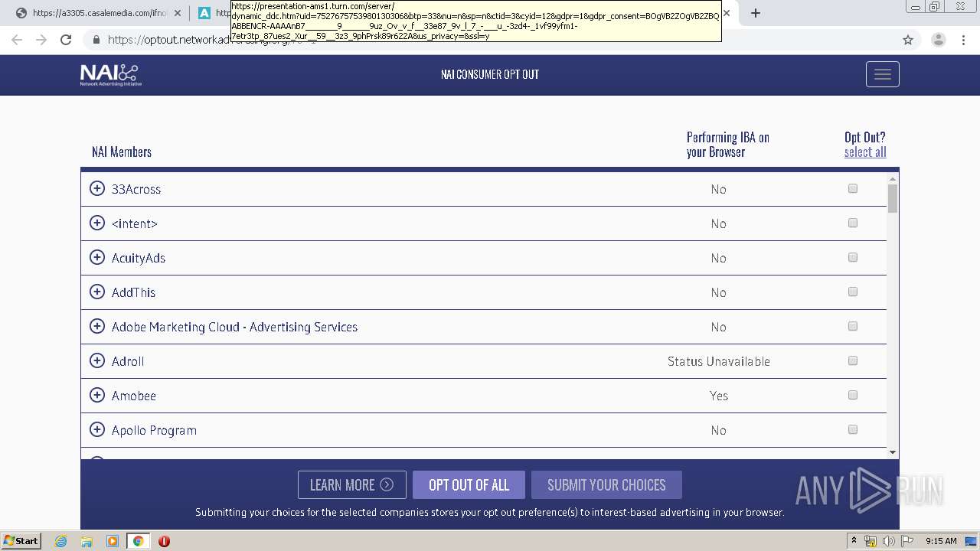Check opt out box for 33Across
Screen dimensions: 980x551
point(853,188)
